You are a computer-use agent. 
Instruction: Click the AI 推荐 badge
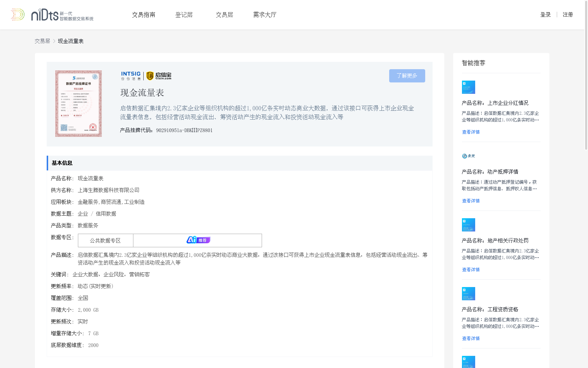pos(198,240)
